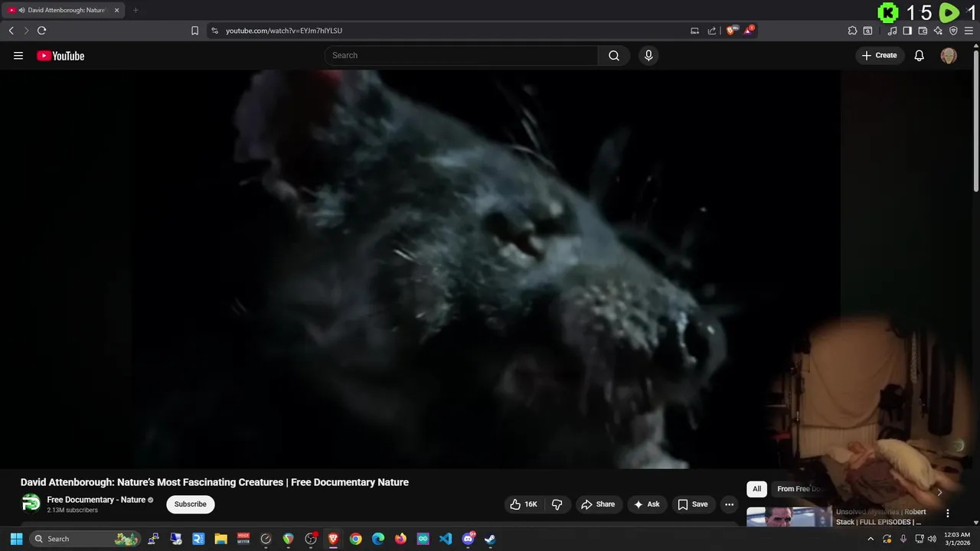Screen dimensions: 980x551
Task: Toggle the browser sidebar panel icon
Action: 907,31
